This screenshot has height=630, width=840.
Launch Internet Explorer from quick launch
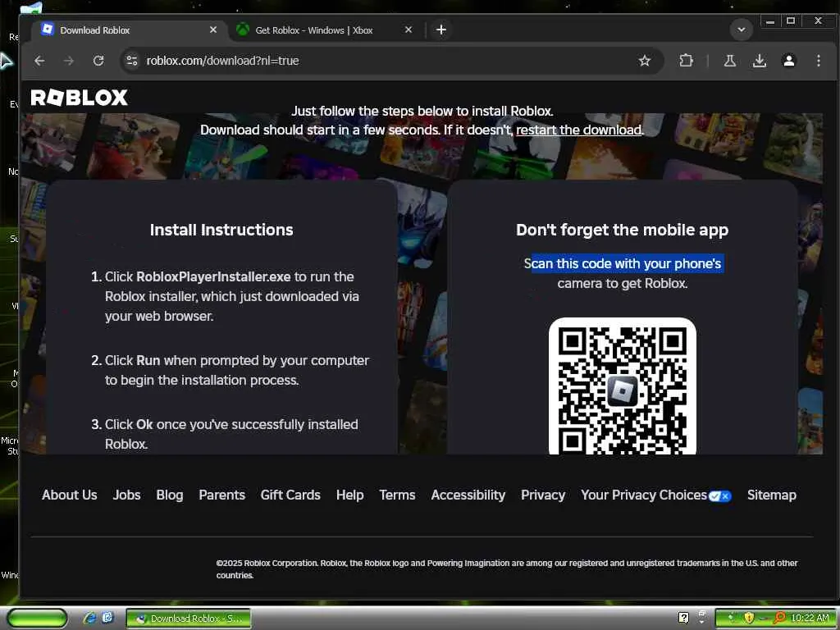89,618
